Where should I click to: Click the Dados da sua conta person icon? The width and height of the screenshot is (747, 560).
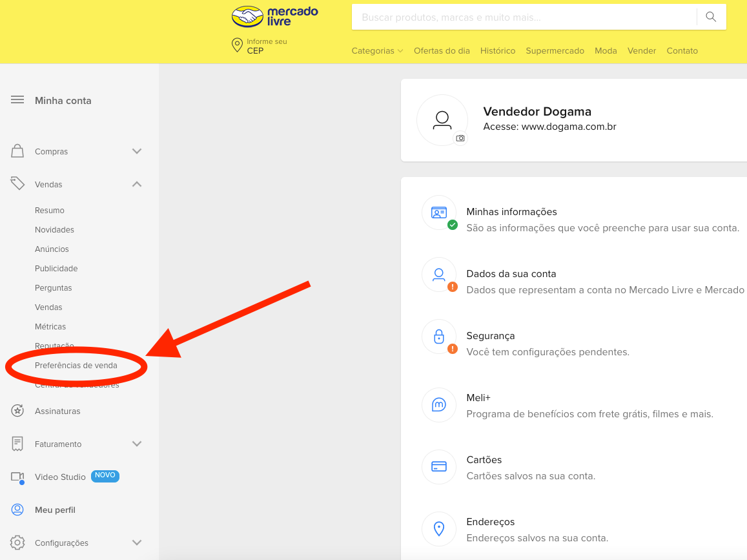(x=439, y=275)
